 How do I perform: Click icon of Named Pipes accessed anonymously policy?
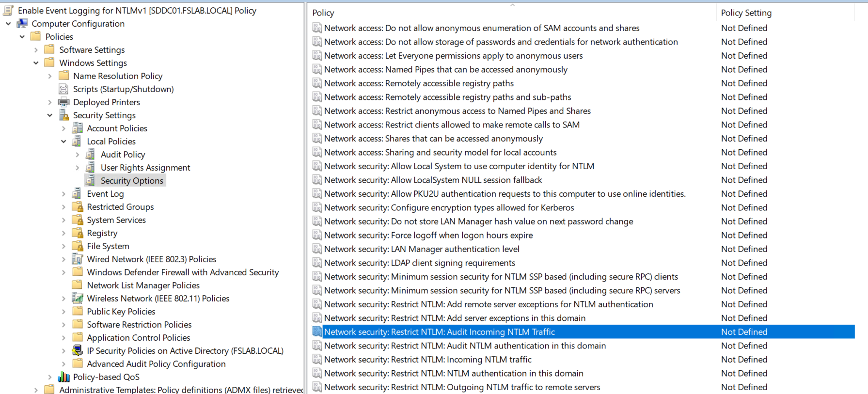pyautogui.click(x=317, y=69)
